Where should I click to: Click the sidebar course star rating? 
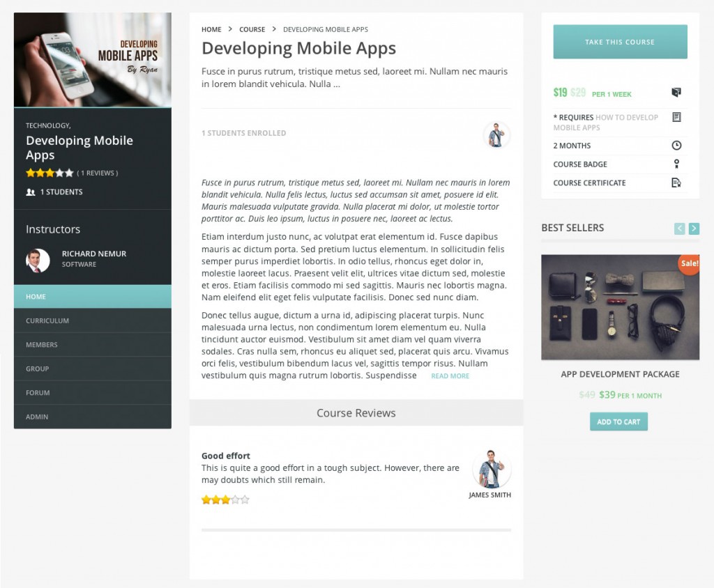(50, 173)
